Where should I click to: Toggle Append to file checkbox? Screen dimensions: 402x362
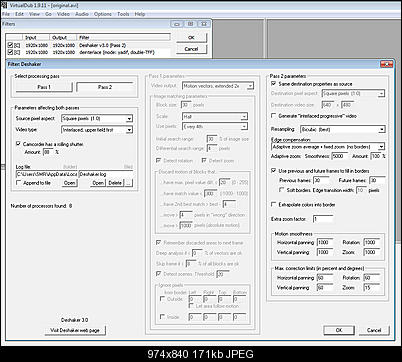pos(18,183)
